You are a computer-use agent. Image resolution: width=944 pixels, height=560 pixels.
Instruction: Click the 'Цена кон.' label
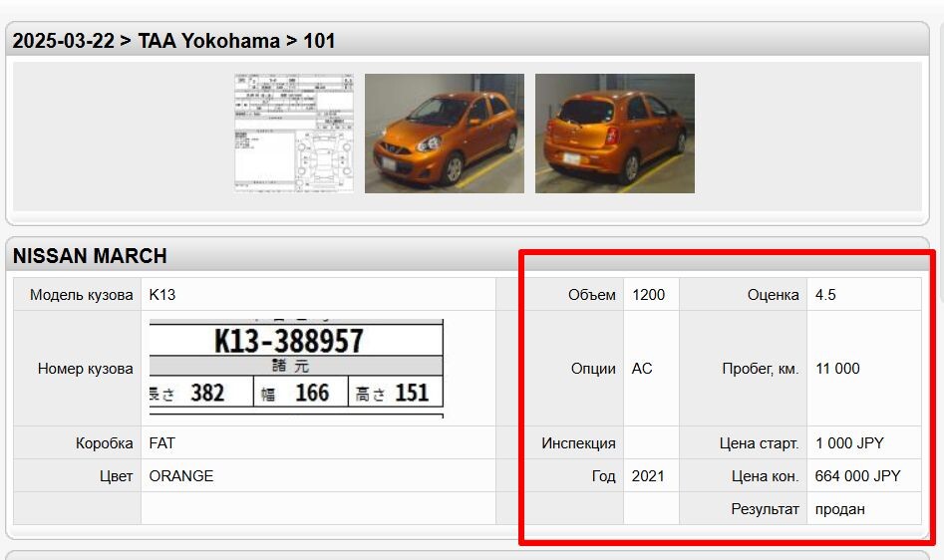tap(766, 476)
